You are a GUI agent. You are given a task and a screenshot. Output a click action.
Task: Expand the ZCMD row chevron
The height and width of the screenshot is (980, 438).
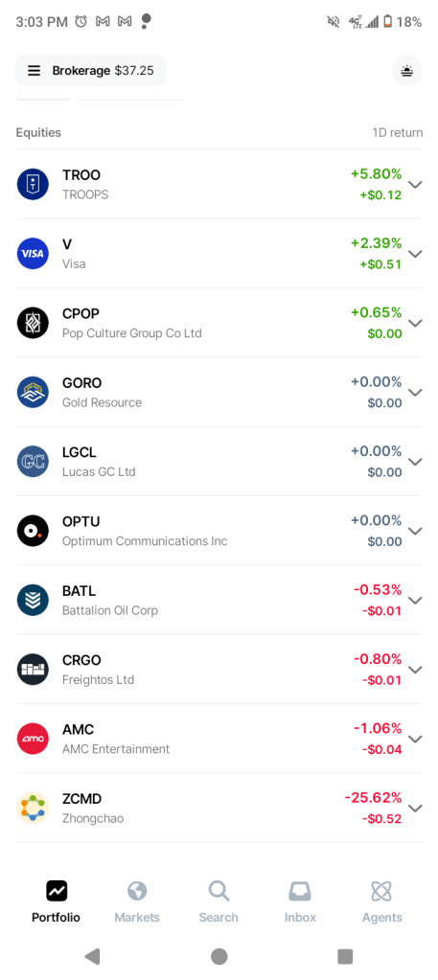415,809
